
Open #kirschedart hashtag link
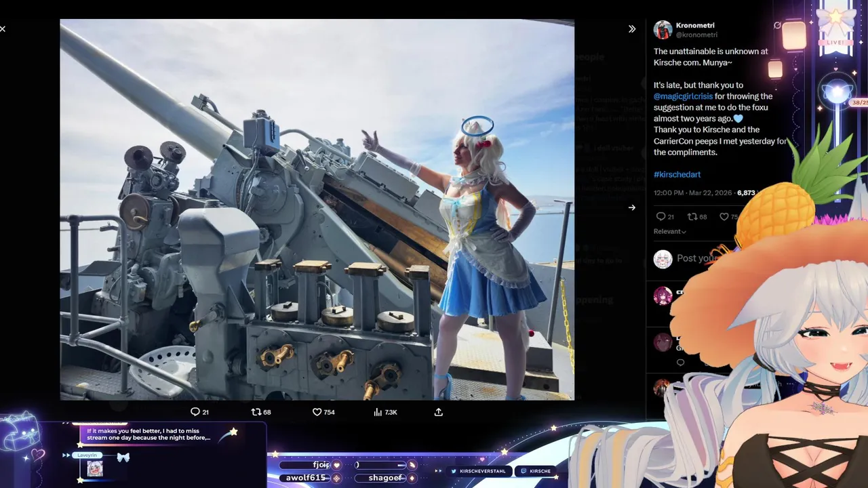[x=677, y=175]
